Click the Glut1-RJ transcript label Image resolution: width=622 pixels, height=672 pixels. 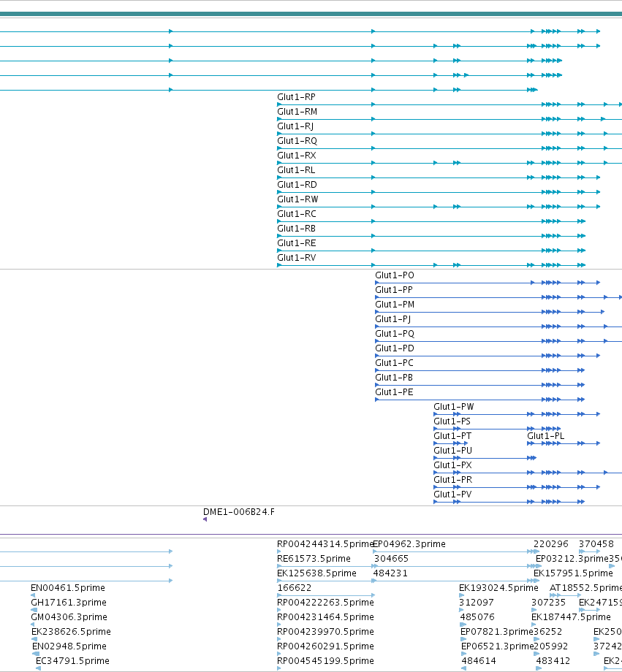point(295,126)
